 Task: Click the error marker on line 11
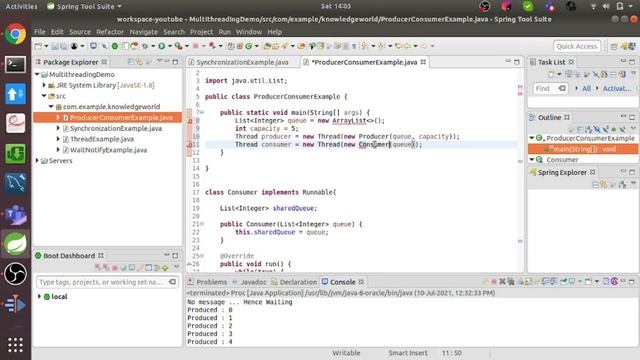click(190, 144)
